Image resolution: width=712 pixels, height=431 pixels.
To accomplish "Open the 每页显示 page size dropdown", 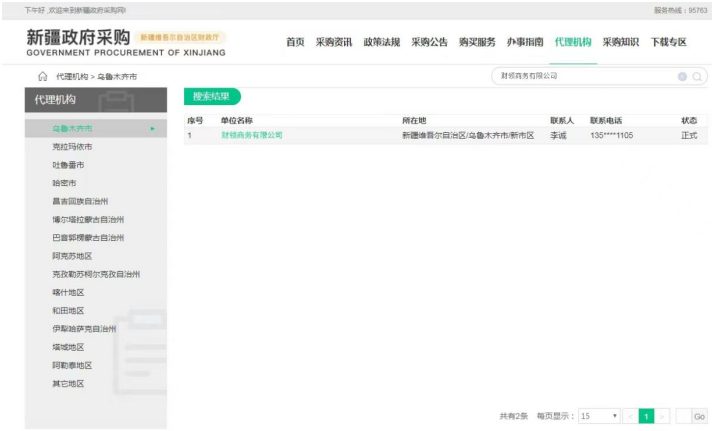I will pos(599,415).
